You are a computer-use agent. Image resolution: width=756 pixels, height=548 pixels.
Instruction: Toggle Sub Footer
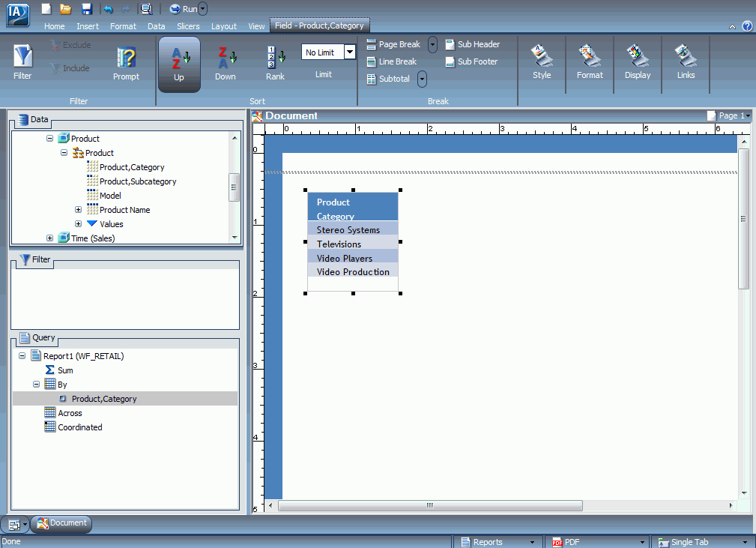click(x=471, y=61)
